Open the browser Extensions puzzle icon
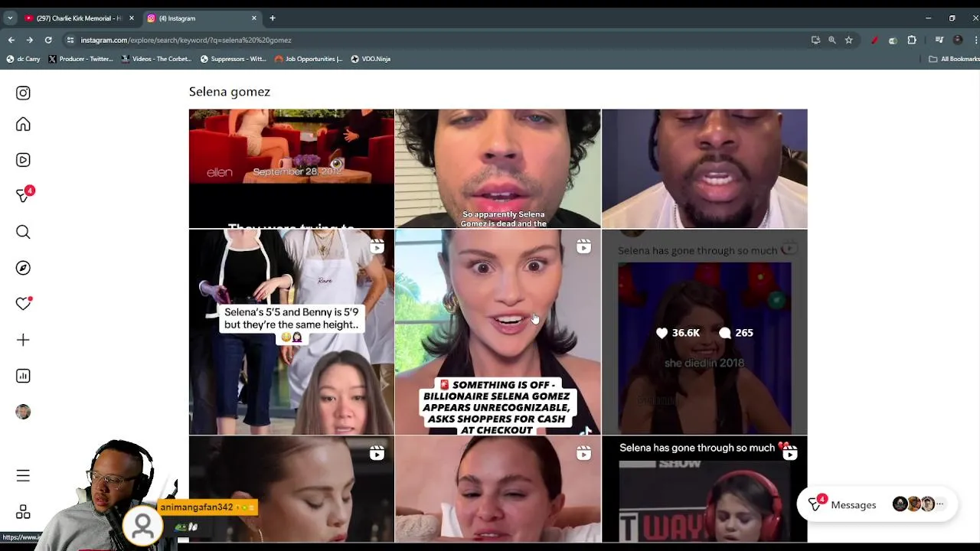This screenshot has height=551, width=980. pos(911,40)
